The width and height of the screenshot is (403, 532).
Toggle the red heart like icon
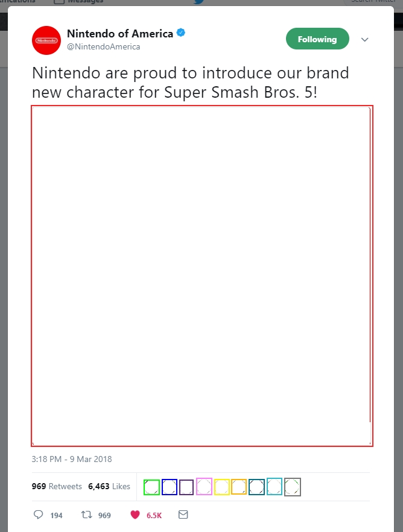135,515
